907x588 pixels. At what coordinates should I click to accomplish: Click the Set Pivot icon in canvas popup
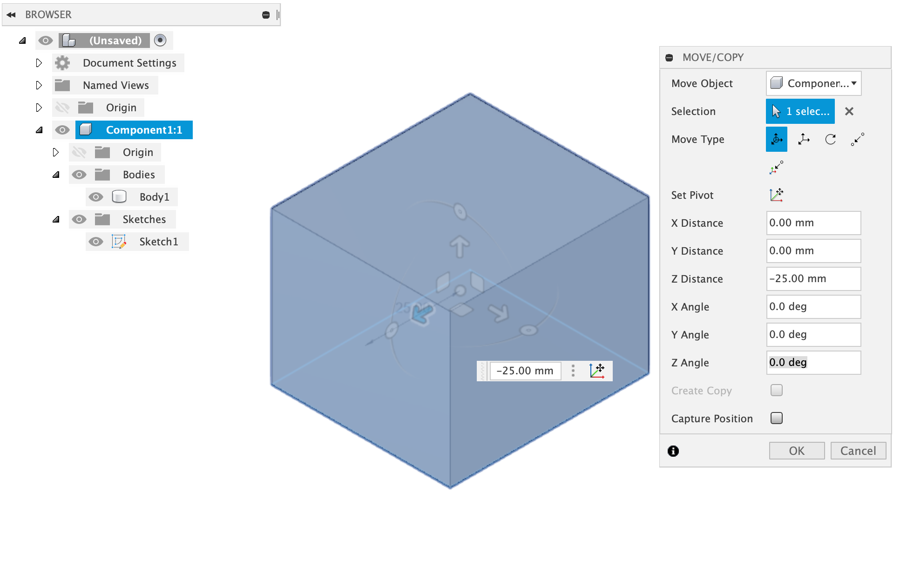tap(597, 371)
